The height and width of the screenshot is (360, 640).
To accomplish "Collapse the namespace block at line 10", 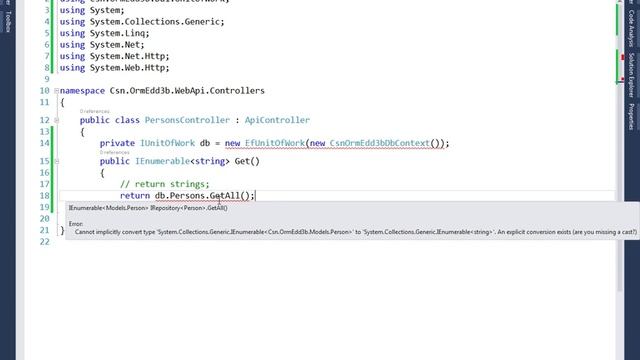I will click(x=56, y=91).
